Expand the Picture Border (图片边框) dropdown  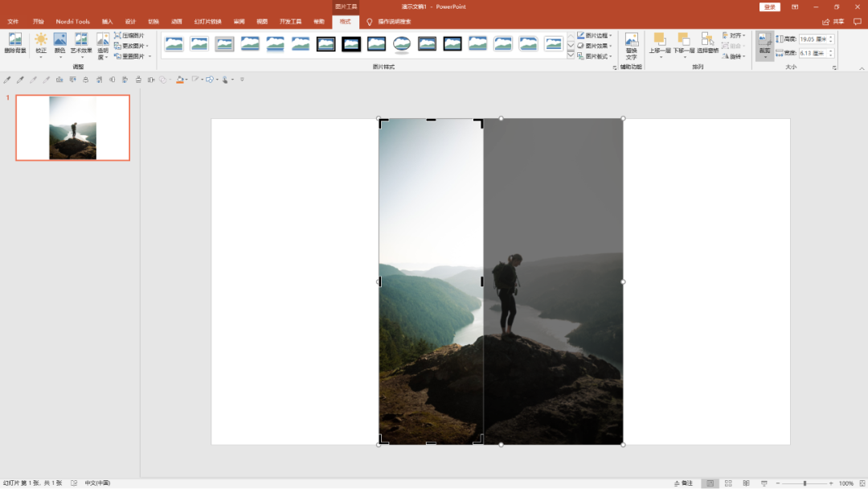click(x=595, y=35)
